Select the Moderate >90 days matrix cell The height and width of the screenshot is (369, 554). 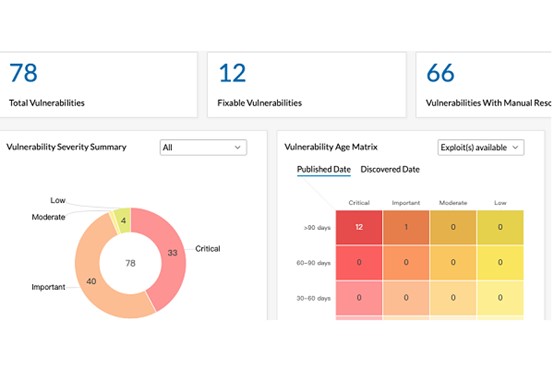[453, 227]
